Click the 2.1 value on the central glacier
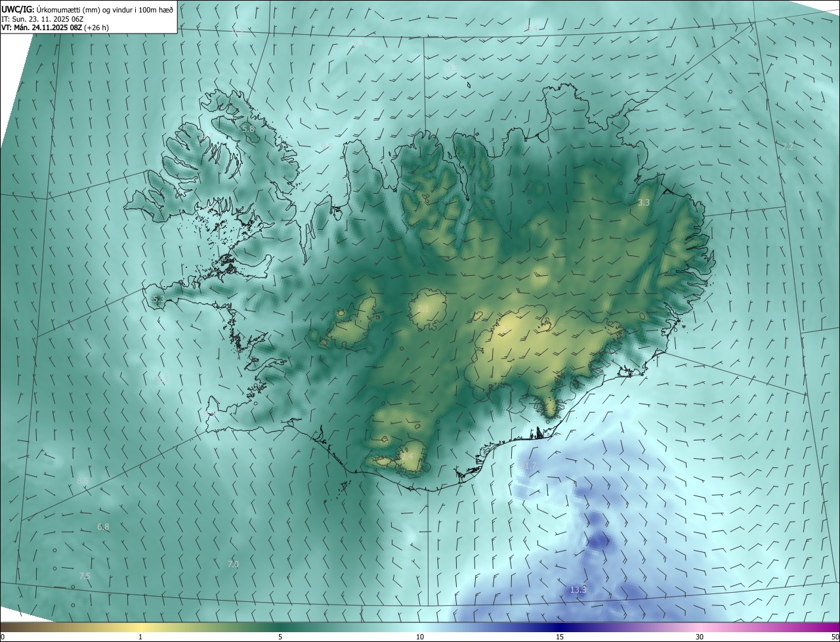This screenshot has width=840, height=642. [423, 309]
